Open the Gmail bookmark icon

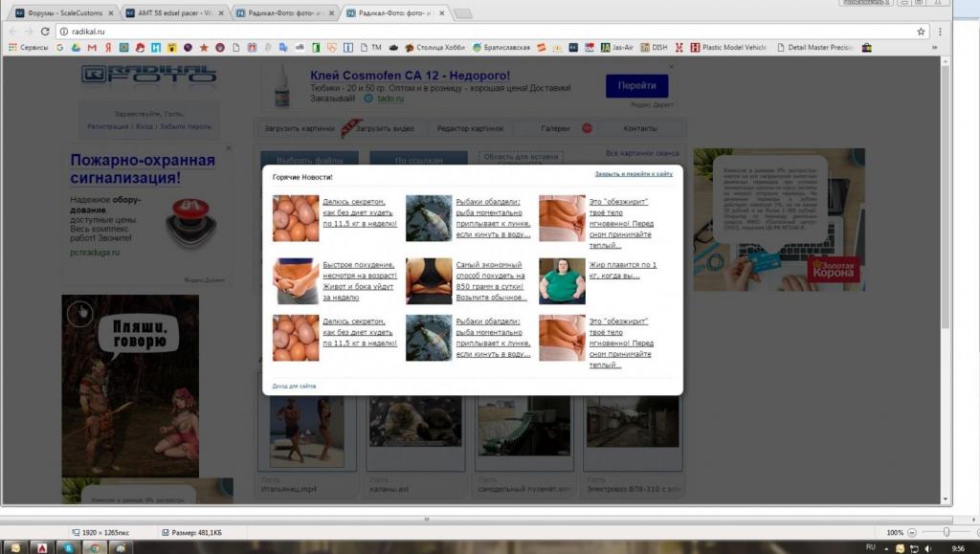click(92, 47)
